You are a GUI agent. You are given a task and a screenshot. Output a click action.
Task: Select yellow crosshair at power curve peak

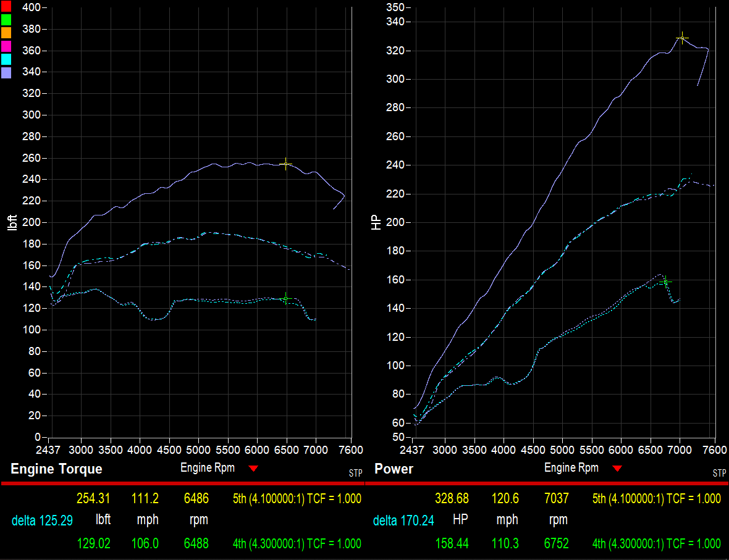[x=681, y=38]
